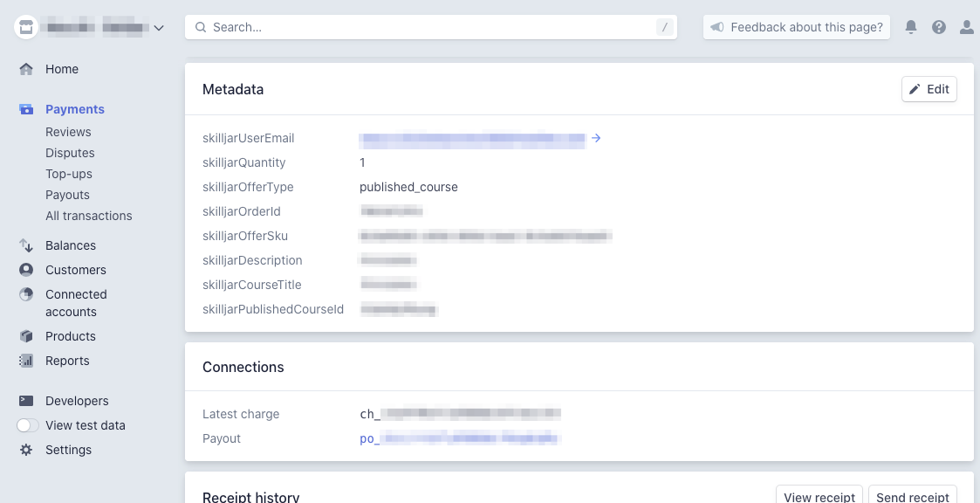Click the Products box icon
Image resolution: width=980 pixels, height=503 pixels.
coord(26,336)
